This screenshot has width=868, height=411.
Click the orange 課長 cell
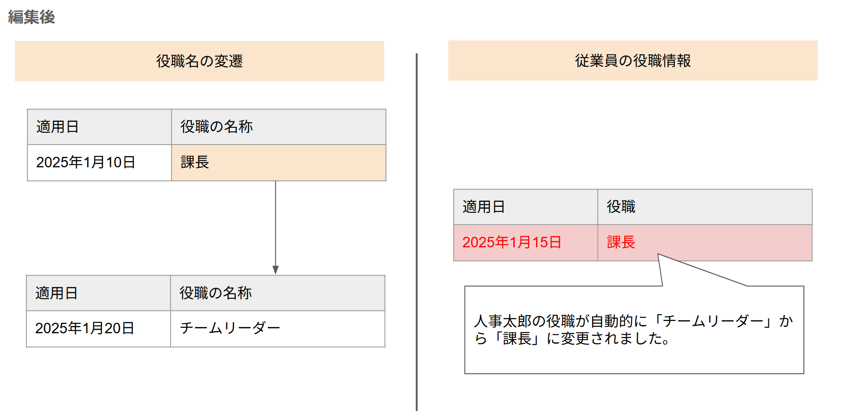279,163
